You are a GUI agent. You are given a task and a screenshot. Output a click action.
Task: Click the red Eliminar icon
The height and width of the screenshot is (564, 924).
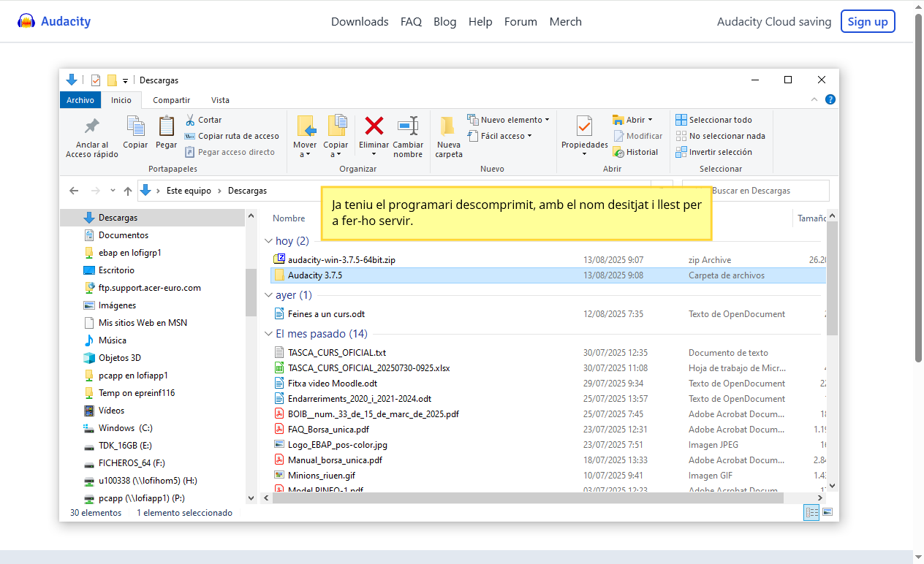tap(374, 126)
